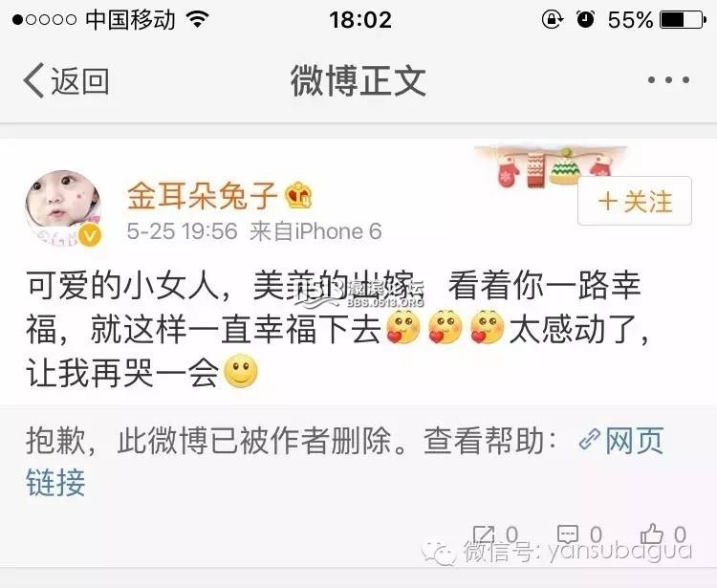Screen dimensions: 717x588
Task: Open the three-dot more options menu
Action: (x=668, y=80)
